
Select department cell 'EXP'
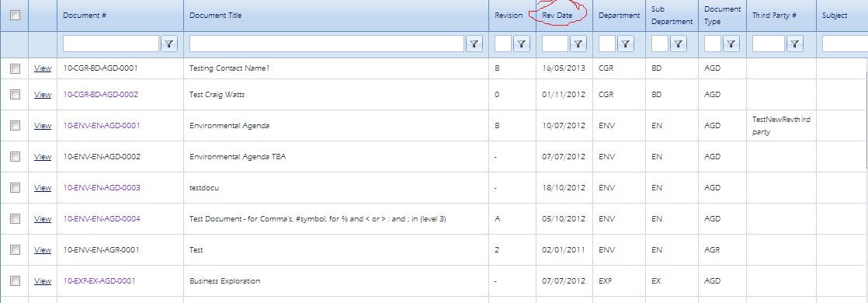tap(605, 280)
